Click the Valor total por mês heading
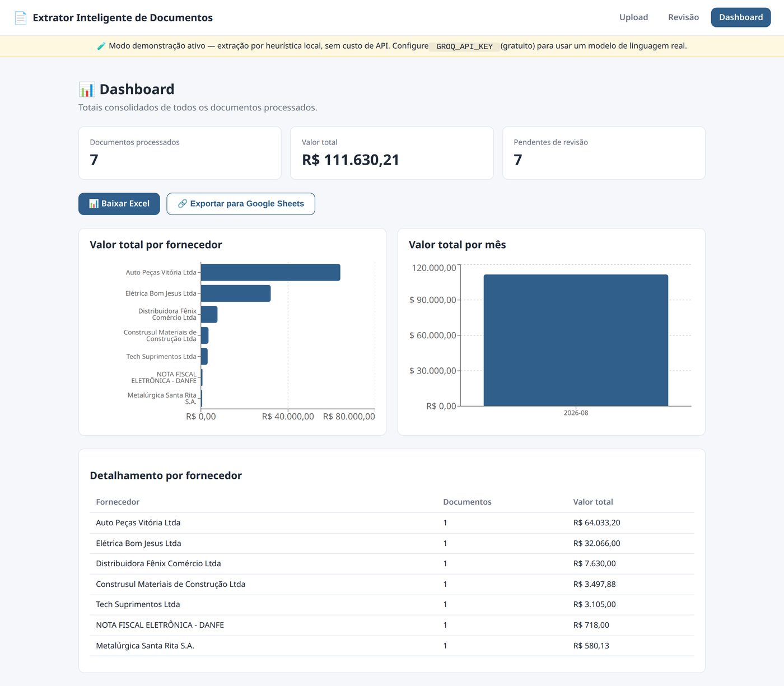 (x=458, y=245)
